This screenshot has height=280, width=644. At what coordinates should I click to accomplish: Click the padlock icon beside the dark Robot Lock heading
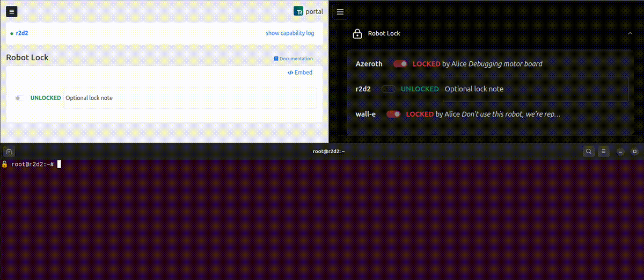[357, 34]
